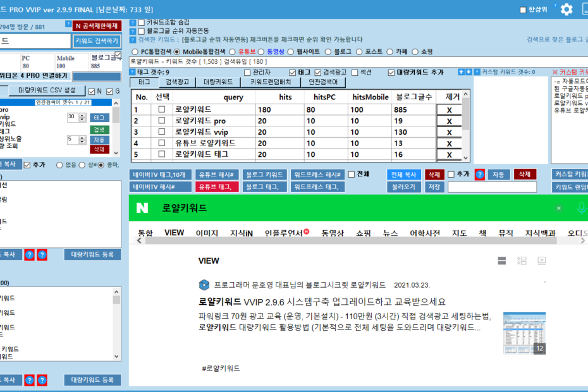Open the 대량키워드 tab

[218, 82]
